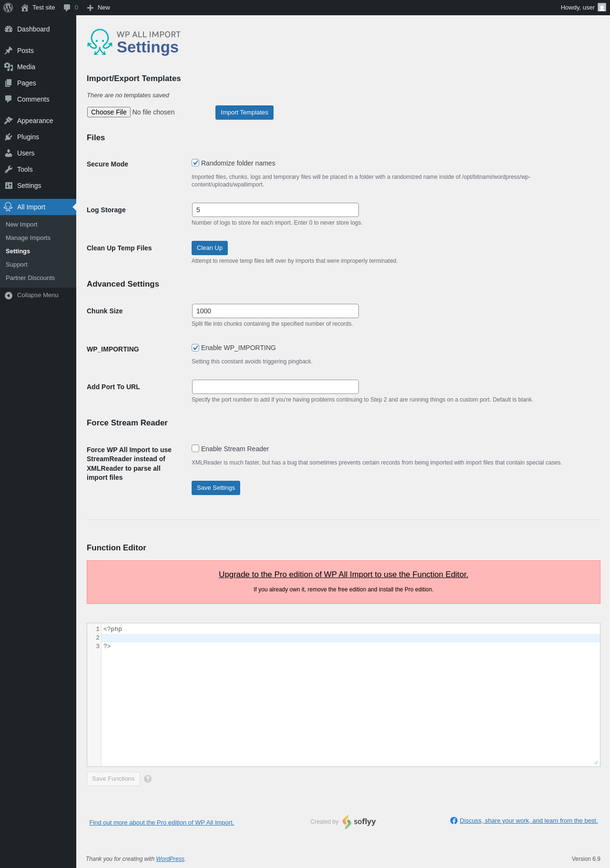610x868 pixels.
Task: Click the Soflyy logo
Action: click(359, 822)
